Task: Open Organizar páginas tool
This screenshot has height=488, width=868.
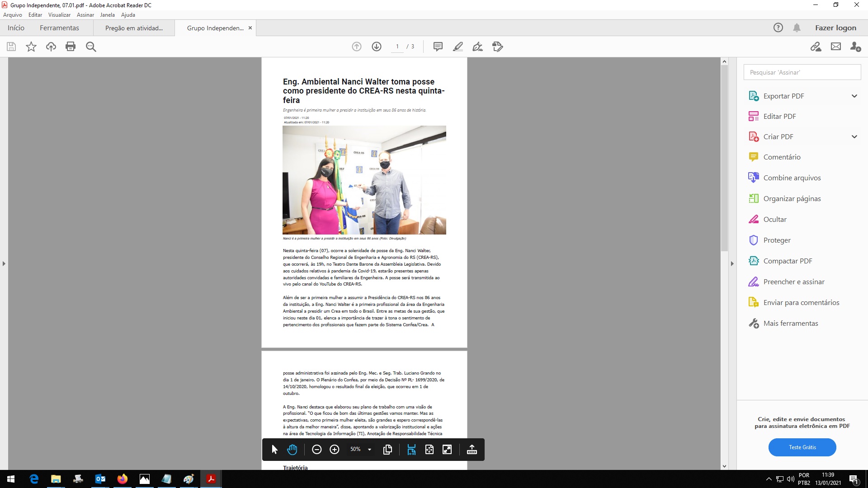Action: pyautogui.click(x=792, y=198)
